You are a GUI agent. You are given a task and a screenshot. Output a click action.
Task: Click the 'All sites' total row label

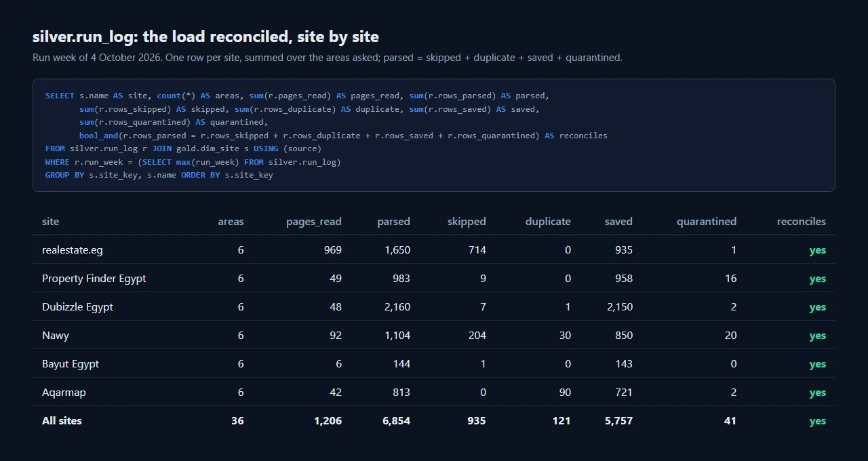click(62, 421)
